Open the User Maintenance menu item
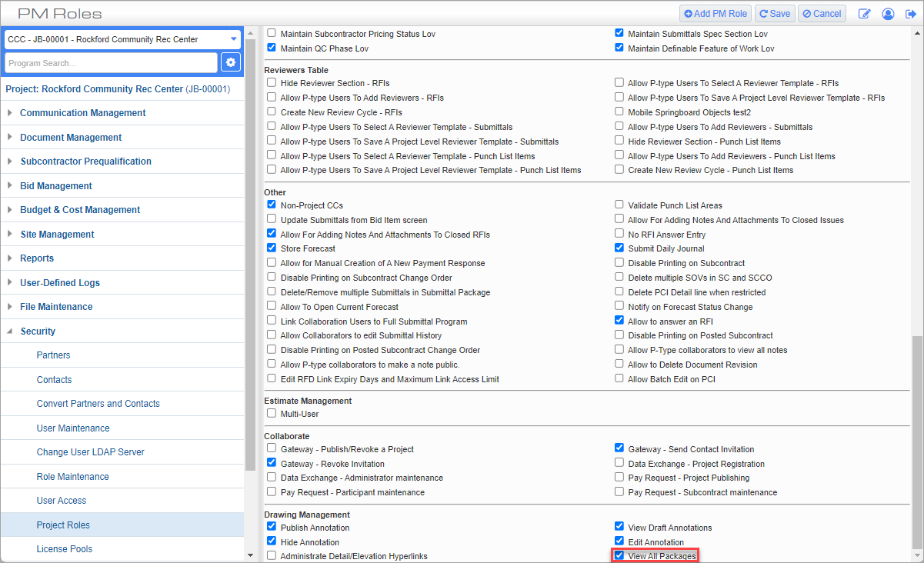The width and height of the screenshot is (924, 563). (x=73, y=428)
